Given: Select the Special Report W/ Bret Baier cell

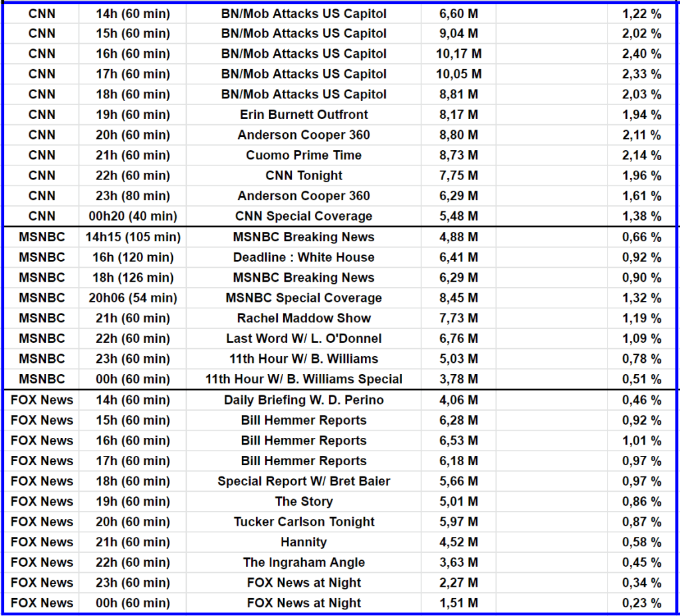Looking at the screenshot, I should (x=304, y=481).
